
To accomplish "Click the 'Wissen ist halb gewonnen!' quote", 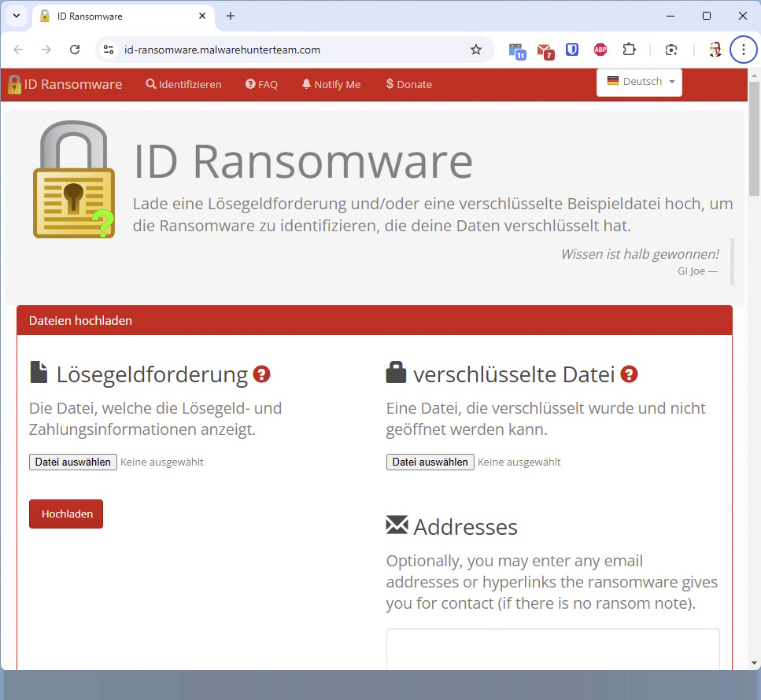I will coord(640,254).
